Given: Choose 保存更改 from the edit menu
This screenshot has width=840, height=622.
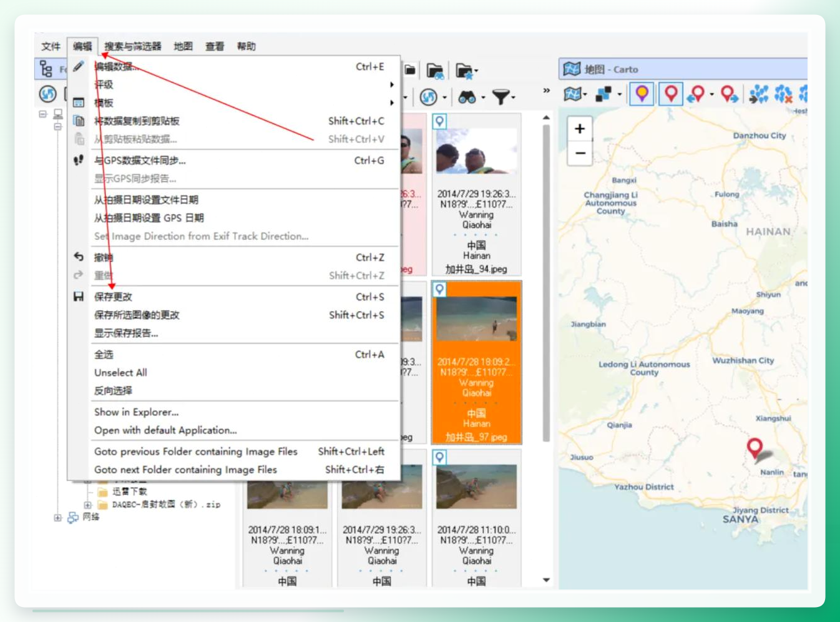Looking at the screenshot, I should (x=235, y=297).
